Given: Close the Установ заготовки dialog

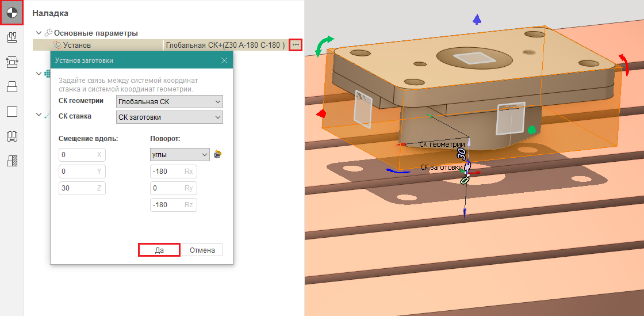Looking at the screenshot, I should [224, 60].
